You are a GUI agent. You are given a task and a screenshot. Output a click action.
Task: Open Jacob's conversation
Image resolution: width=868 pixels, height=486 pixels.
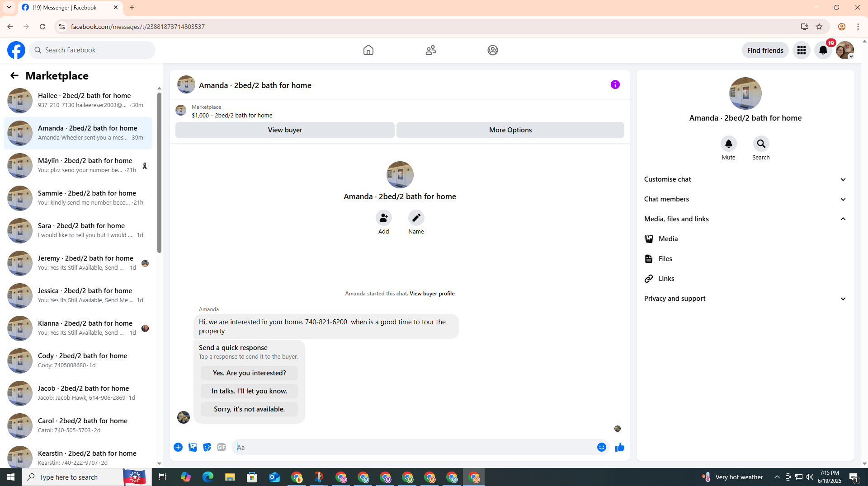coord(78,393)
